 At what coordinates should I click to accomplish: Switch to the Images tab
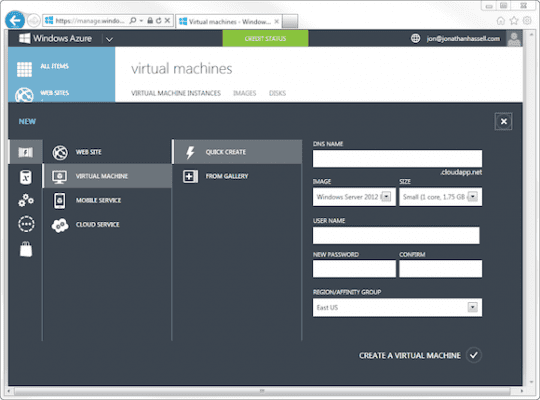pyautogui.click(x=245, y=93)
